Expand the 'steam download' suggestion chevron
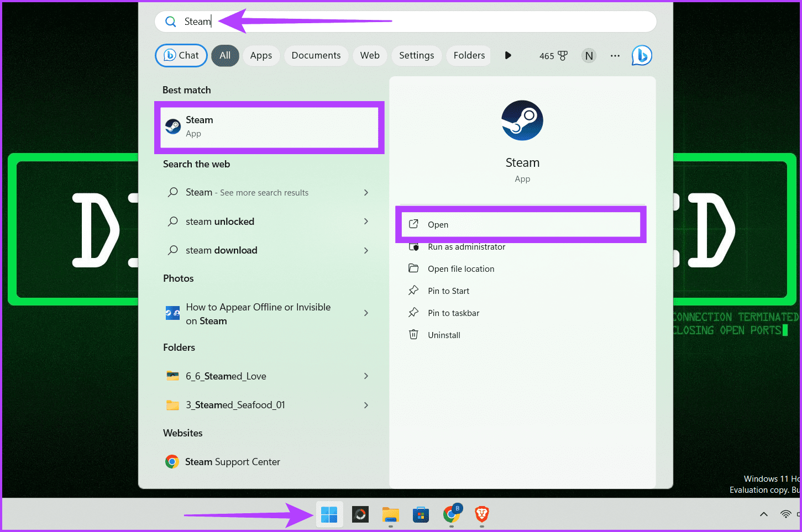This screenshot has width=802, height=532. [x=366, y=250]
